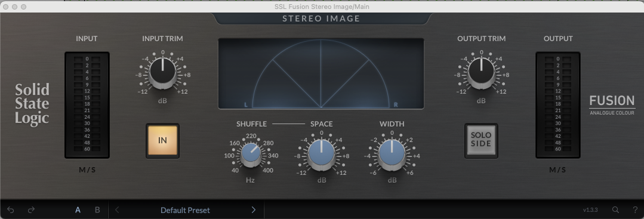Go to previous preset arrow
This screenshot has width=644, height=219.
pyautogui.click(x=117, y=210)
